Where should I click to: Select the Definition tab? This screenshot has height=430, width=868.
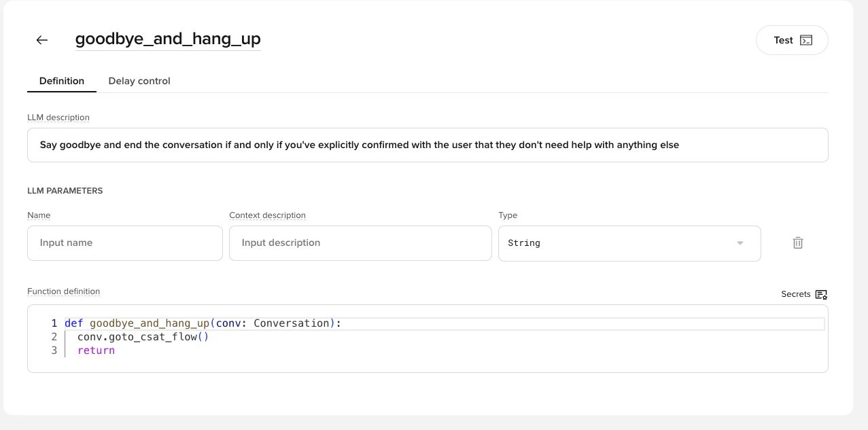coord(61,81)
